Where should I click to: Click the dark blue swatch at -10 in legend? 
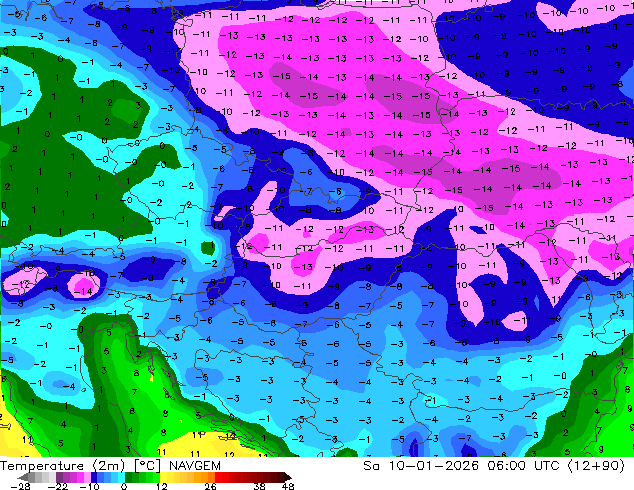pyautogui.click(x=94, y=477)
